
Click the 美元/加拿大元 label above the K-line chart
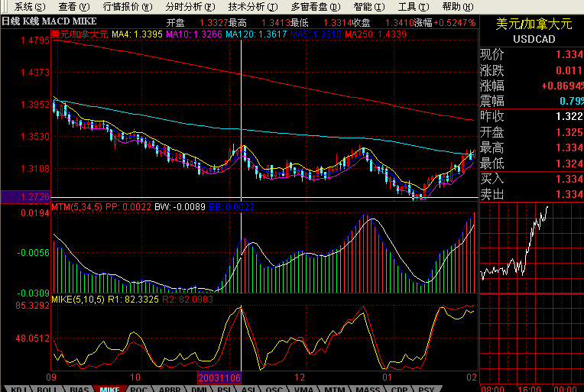(x=79, y=34)
